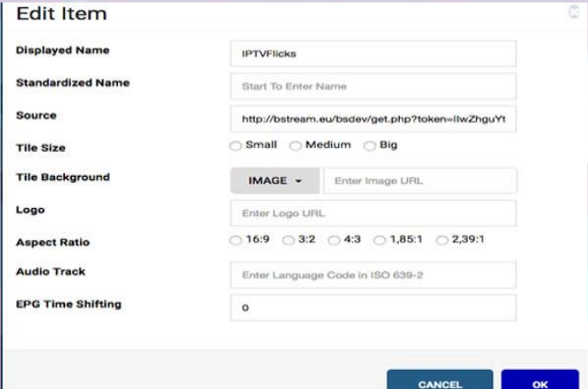Click the close icon in the dialog corner
Viewport: 588px width, 389px height.
573,13
